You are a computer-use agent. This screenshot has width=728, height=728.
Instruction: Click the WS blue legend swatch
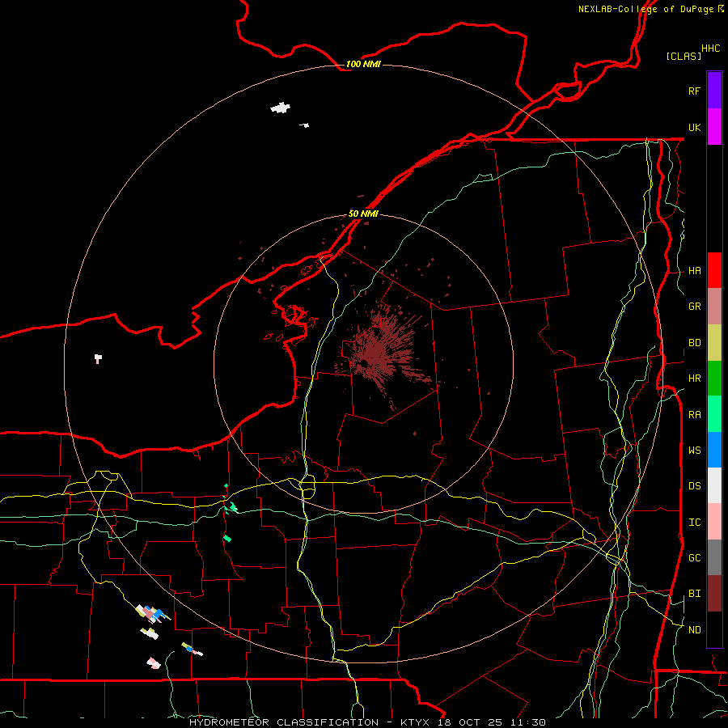tap(714, 450)
